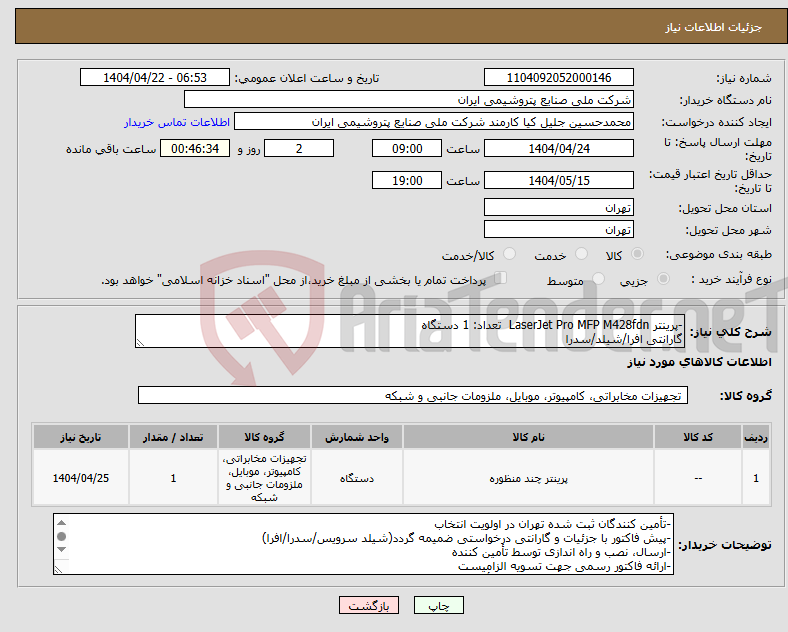
Task: Click response deadline date 1404/04/24
Action: (559, 149)
